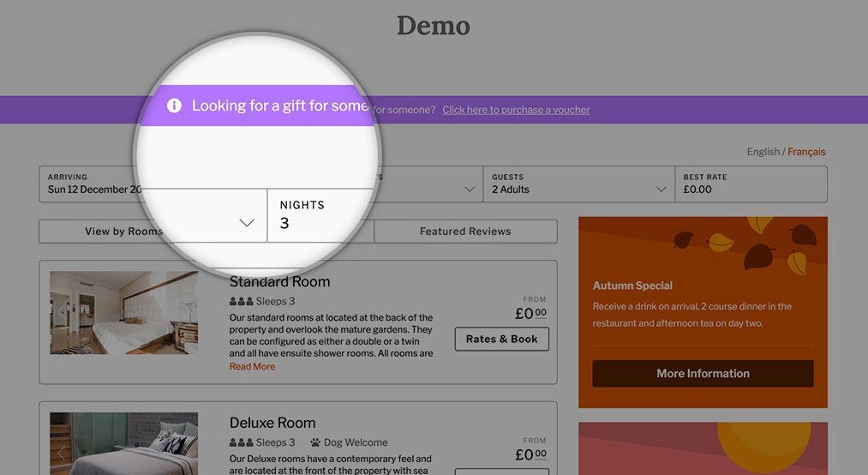Switch to Featured Reviews tab

pos(465,231)
